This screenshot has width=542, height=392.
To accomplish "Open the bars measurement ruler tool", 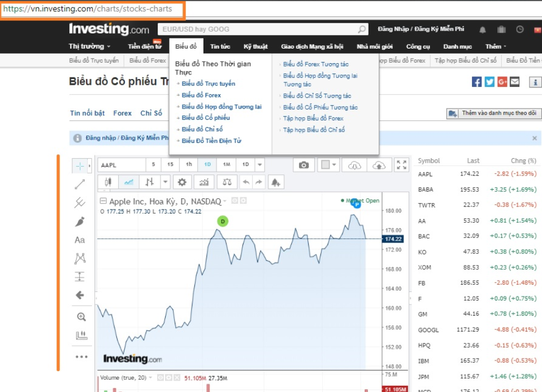I will [x=81, y=335].
